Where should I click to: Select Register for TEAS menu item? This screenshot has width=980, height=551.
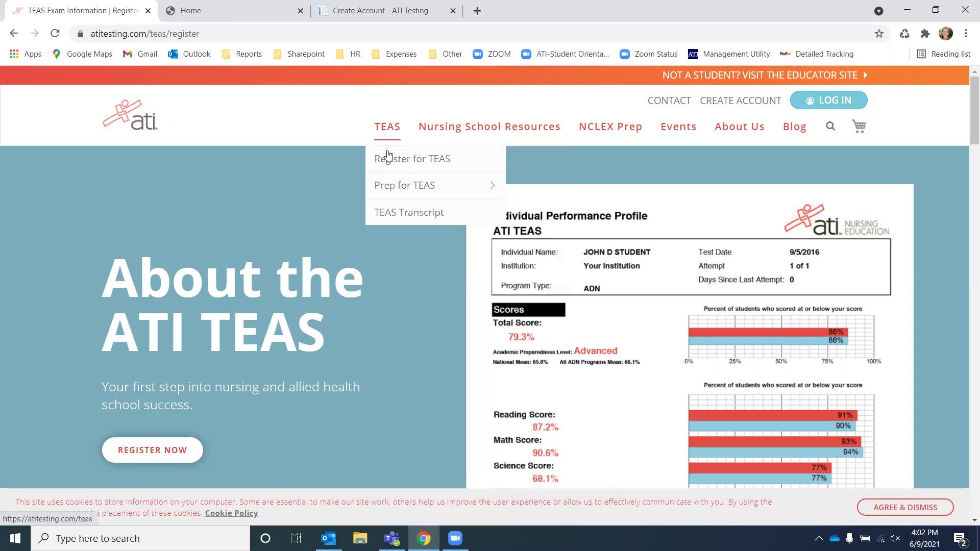(x=412, y=159)
